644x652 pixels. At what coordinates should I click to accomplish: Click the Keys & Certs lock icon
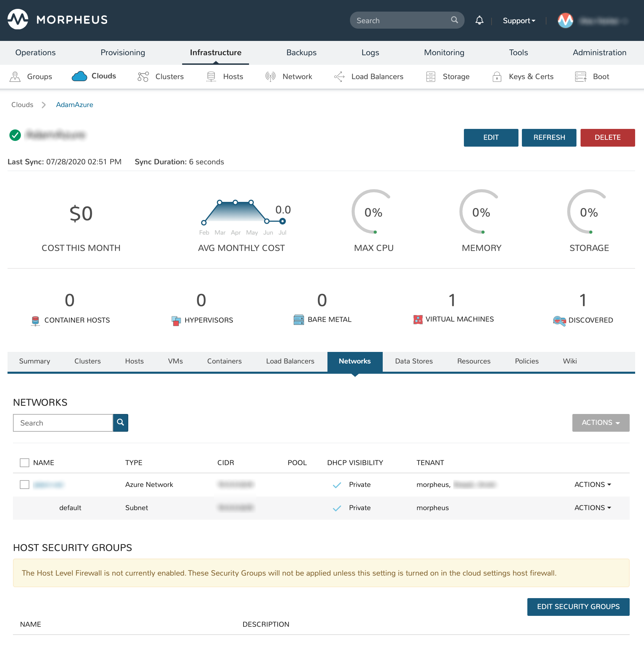pos(497,76)
